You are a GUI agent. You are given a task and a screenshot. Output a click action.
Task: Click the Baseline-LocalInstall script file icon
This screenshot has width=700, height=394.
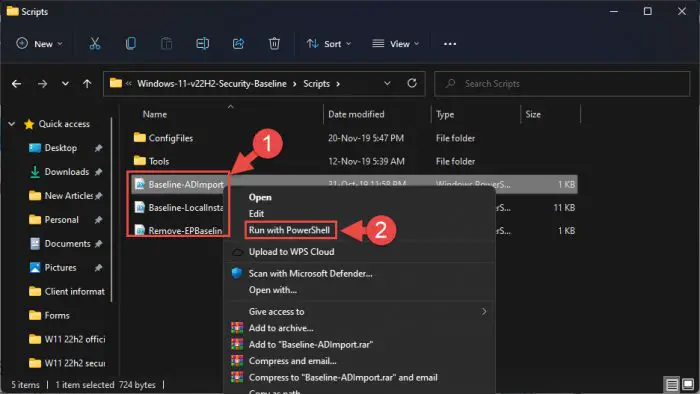pos(140,207)
